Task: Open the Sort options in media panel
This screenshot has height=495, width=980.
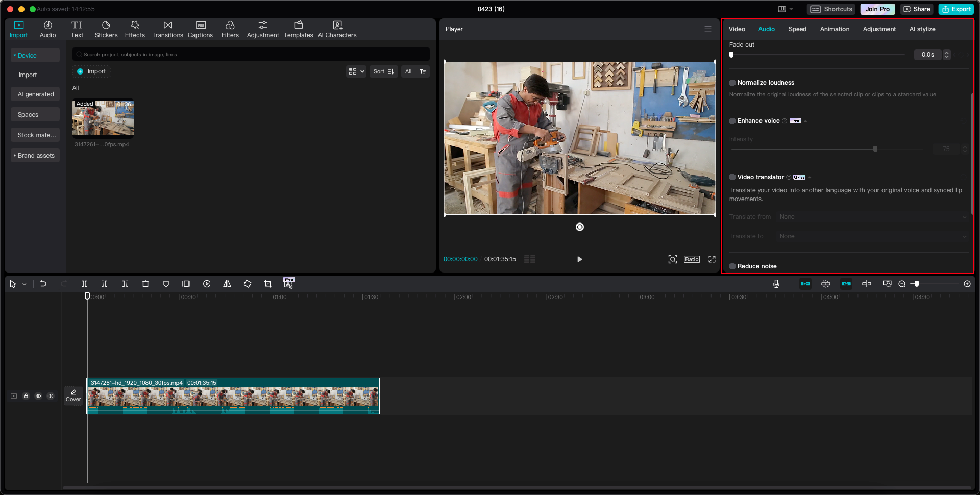Action: click(x=383, y=71)
